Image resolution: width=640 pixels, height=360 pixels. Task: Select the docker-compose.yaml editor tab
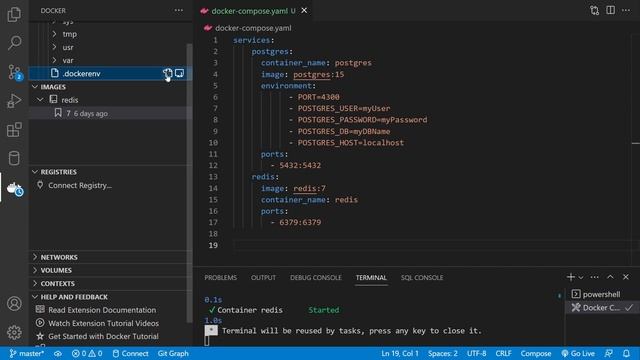(253, 11)
